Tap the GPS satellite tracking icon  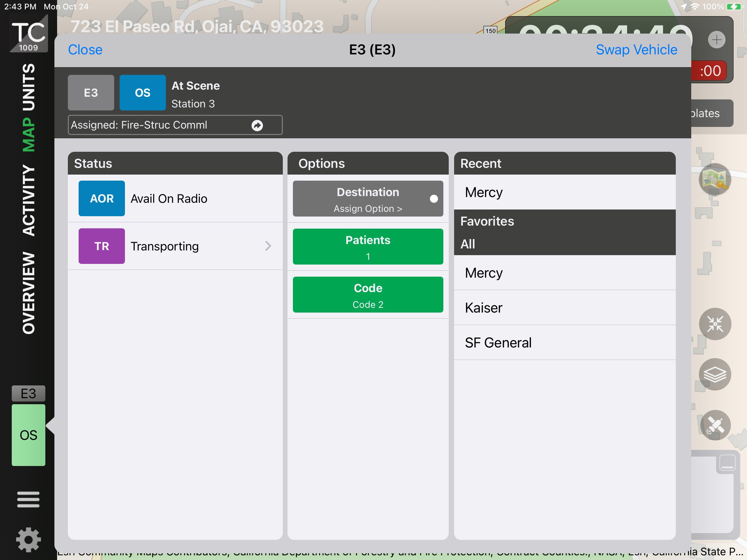tap(714, 425)
